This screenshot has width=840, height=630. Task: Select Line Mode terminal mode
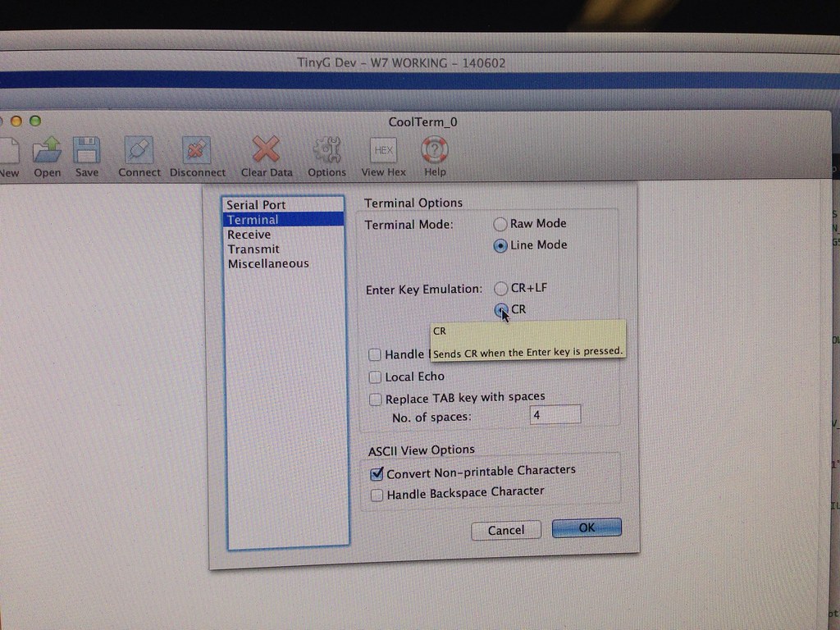pyautogui.click(x=500, y=246)
